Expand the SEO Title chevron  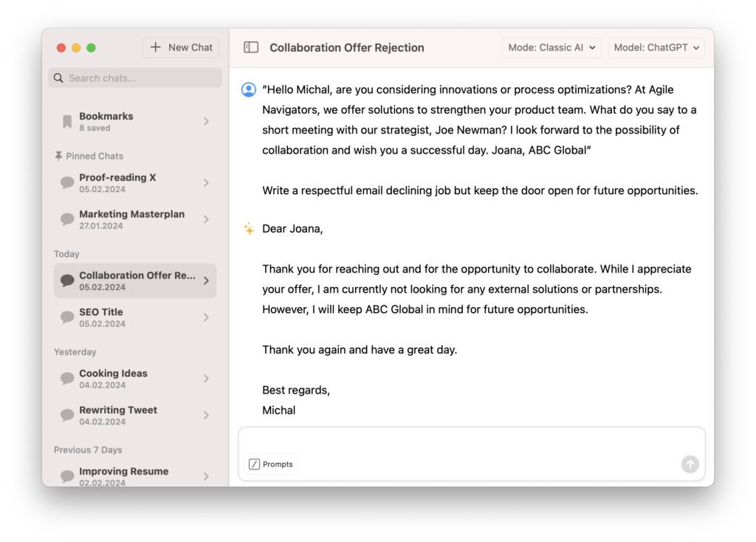[207, 318]
